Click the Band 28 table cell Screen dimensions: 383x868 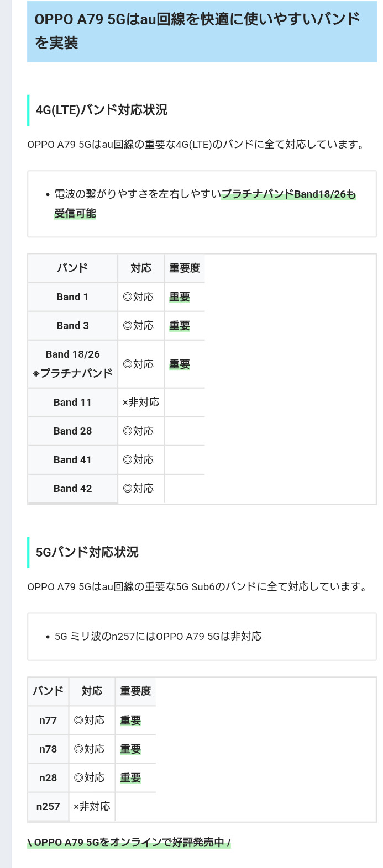point(72,431)
